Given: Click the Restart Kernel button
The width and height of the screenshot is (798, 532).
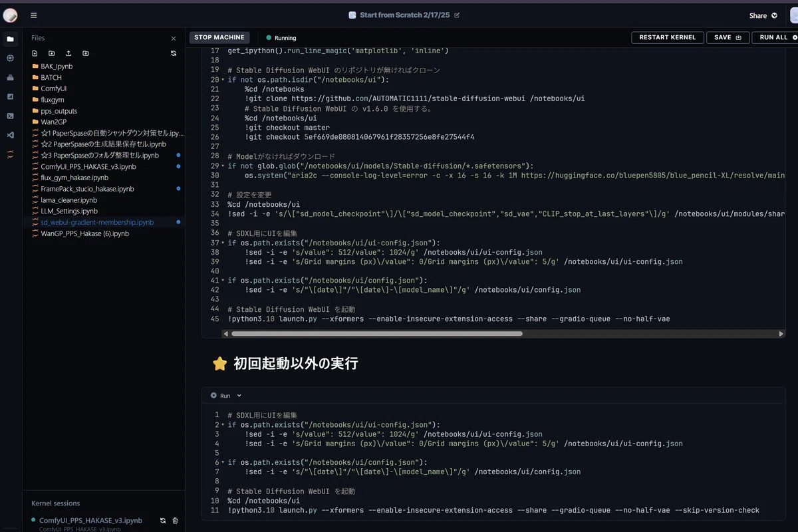Looking at the screenshot, I should coord(667,38).
